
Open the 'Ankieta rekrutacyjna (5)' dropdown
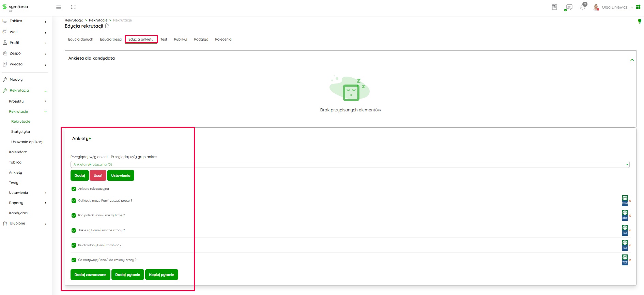pyautogui.click(x=350, y=165)
